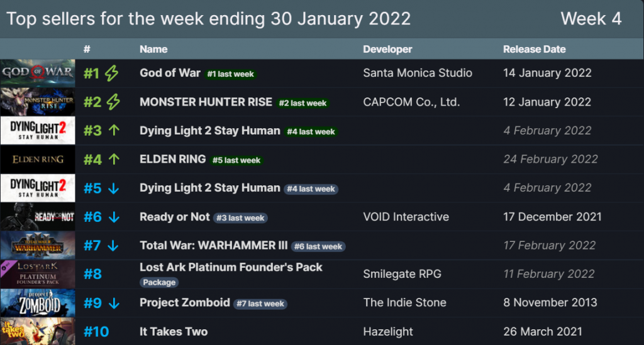Viewport: 644px width, 345px height.
Task: Click the lightning bolt icon beside #2
Action: click(113, 102)
